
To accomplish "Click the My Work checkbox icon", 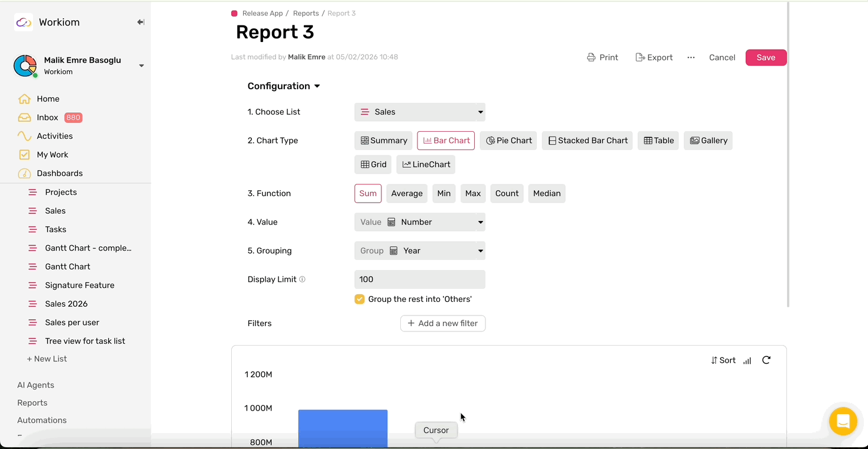I will [24, 155].
